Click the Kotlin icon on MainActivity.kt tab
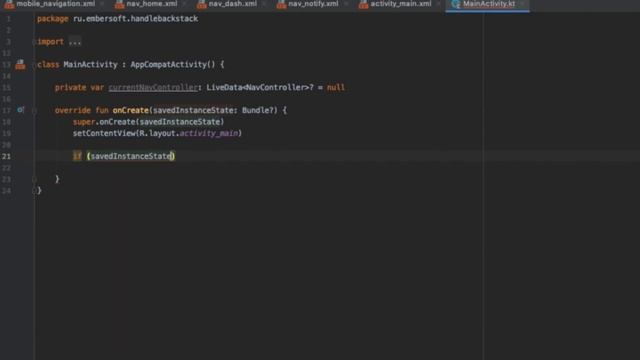This screenshot has height=360, width=640. (456, 4)
